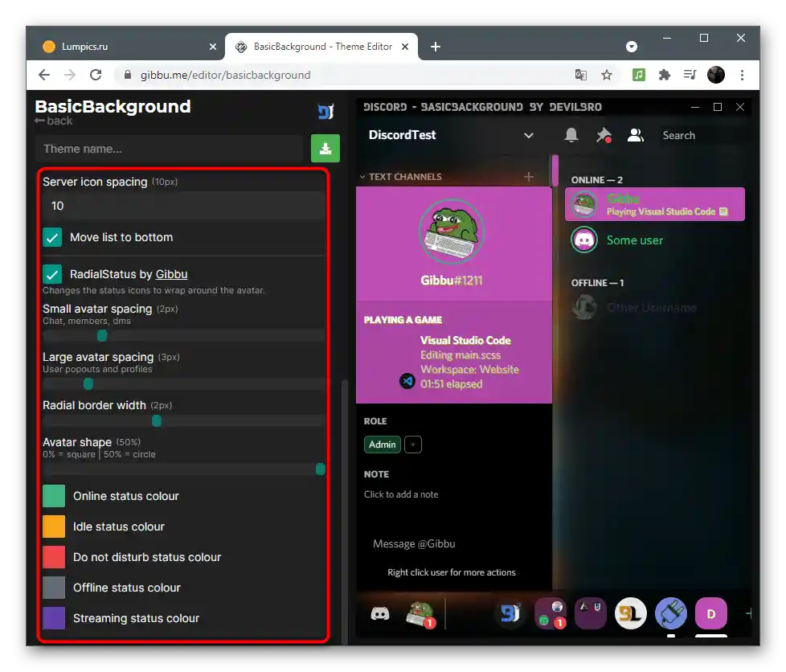Image resolution: width=786 pixels, height=672 pixels.
Task: Open the Gibbu link in RadialStatus
Action: pyautogui.click(x=171, y=274)
